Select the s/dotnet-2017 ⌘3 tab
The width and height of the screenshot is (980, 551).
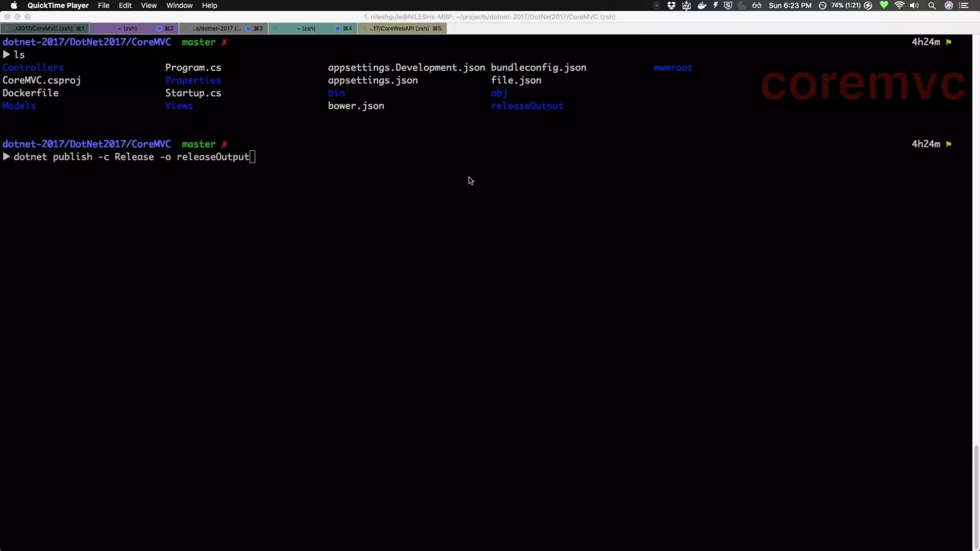[x=223, y=28]
